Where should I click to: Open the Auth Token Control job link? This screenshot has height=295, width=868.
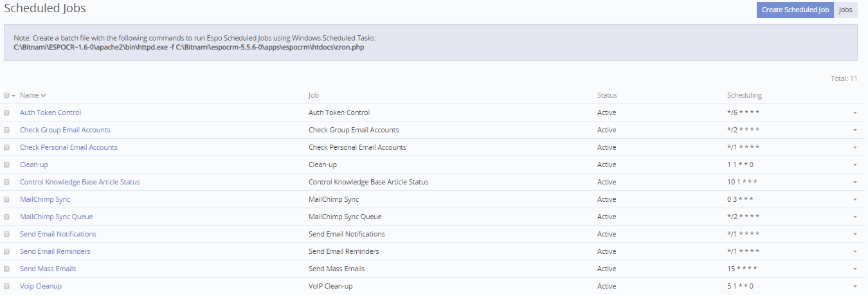[x=50, y=112]
